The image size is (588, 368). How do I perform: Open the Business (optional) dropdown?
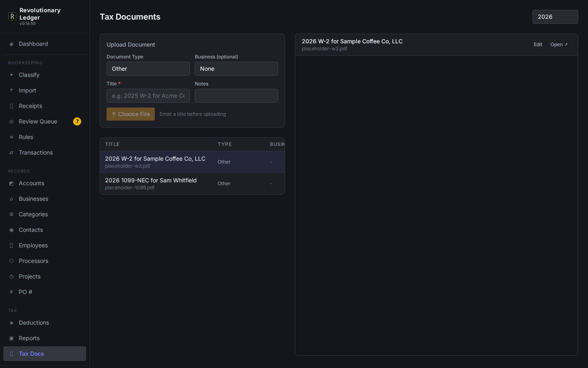pos(236,69)
